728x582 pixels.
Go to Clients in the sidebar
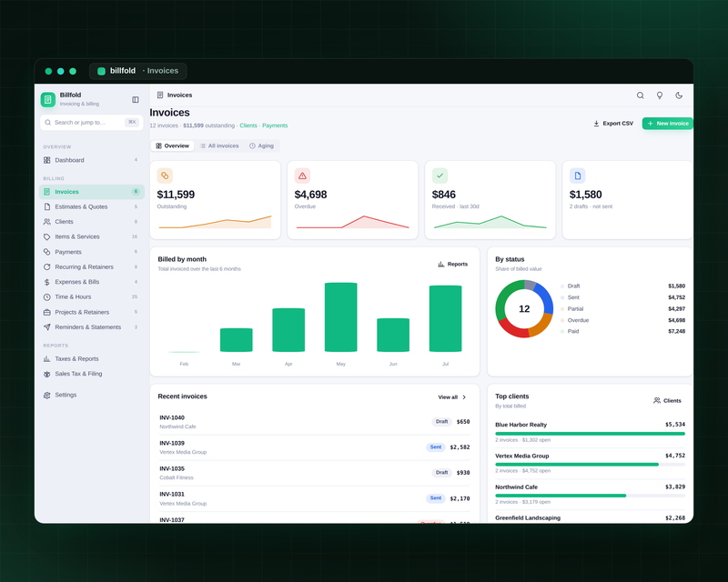92,221
